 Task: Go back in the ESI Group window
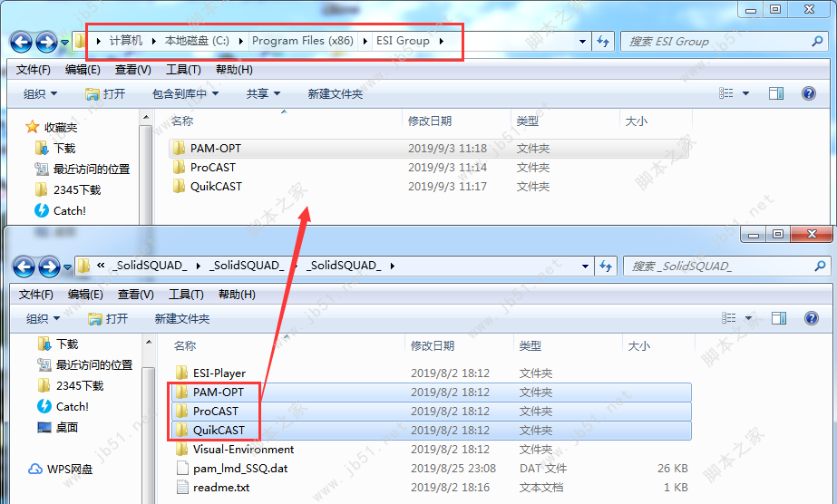click(22, 42)
